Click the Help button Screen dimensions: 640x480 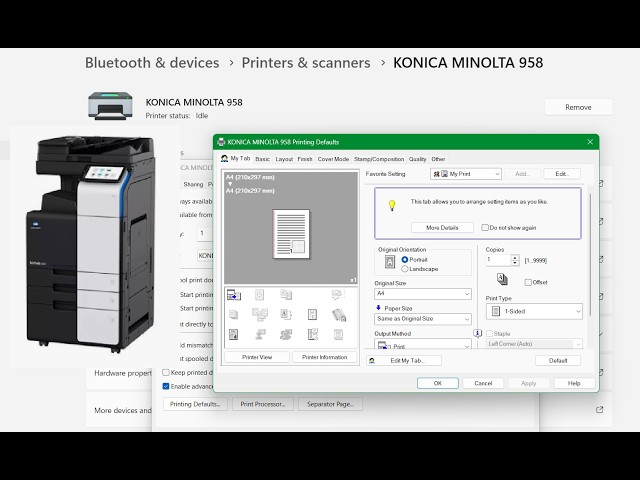[574, 383]
